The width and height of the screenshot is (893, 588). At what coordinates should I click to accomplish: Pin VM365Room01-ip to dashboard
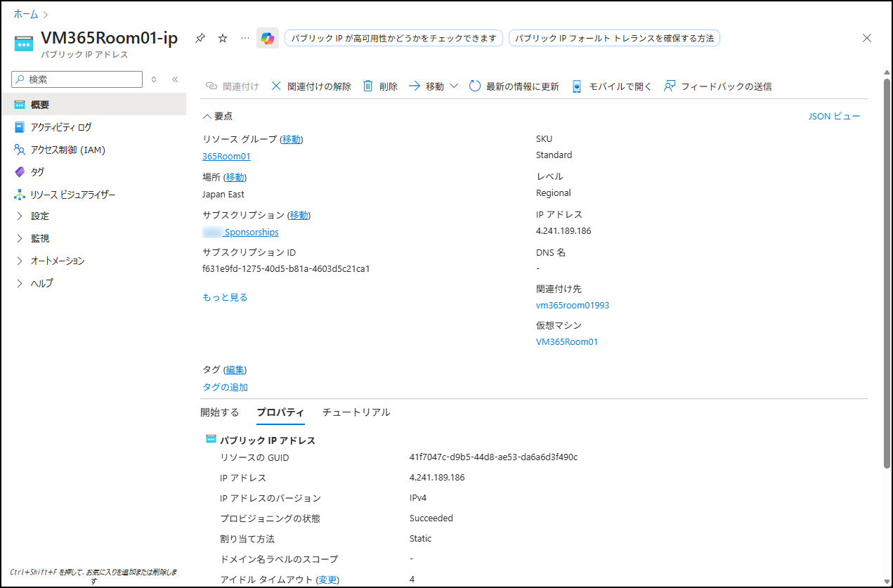[200, 38]
